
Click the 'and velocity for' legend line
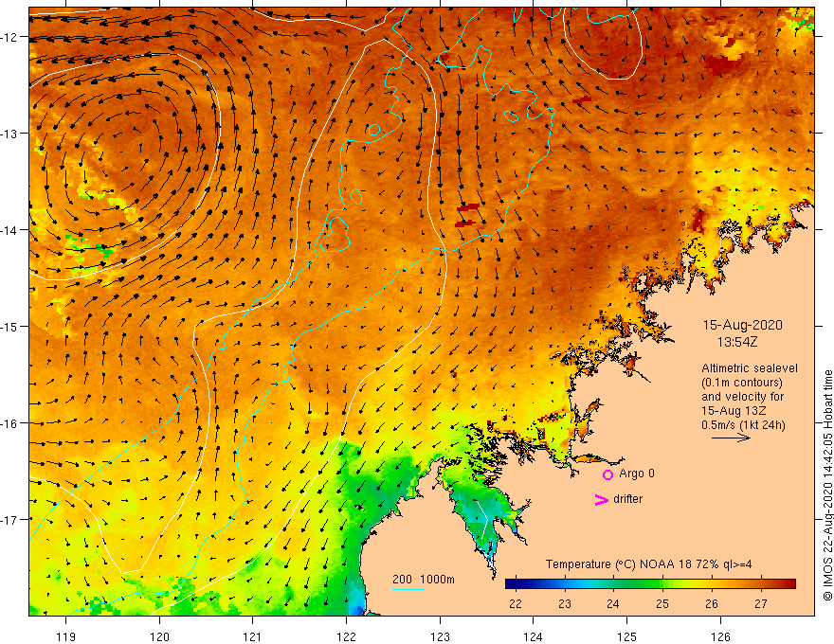[742, 397]
